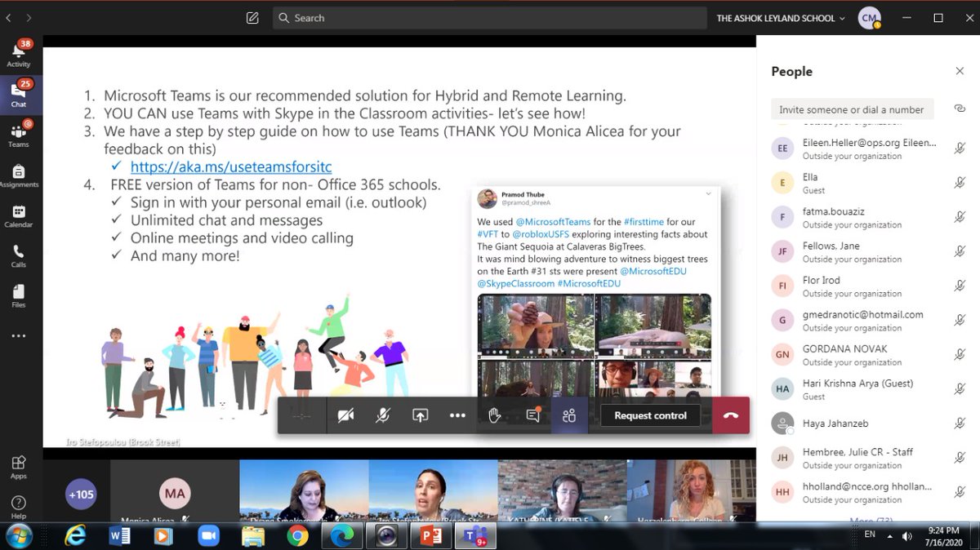The width and height of the screenshot is (980, 550).
Task: Navigate back with the left arrow
Action: pyautogui.click(x=8, y=17)
